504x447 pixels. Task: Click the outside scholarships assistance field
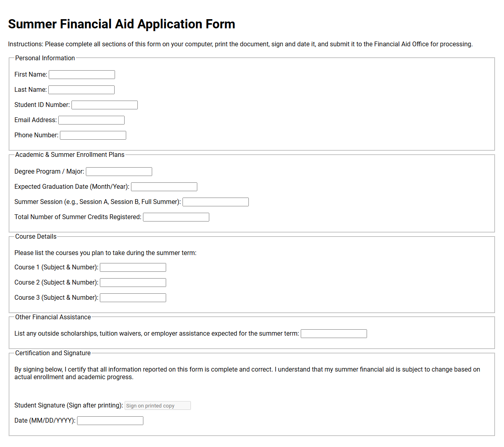tap(334, 334)
